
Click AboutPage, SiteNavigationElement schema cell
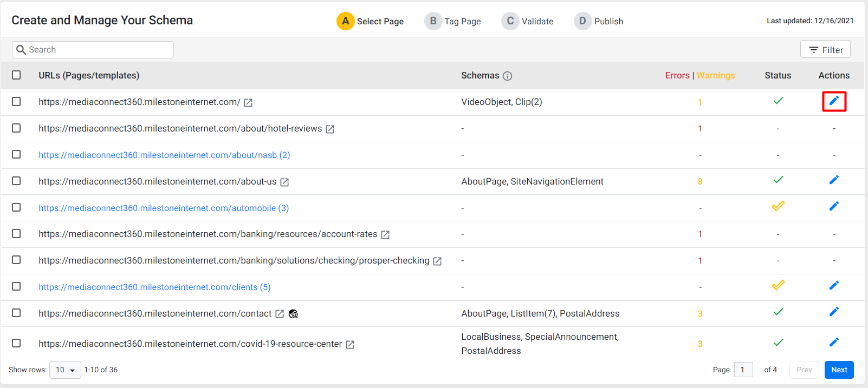(532, 181)
